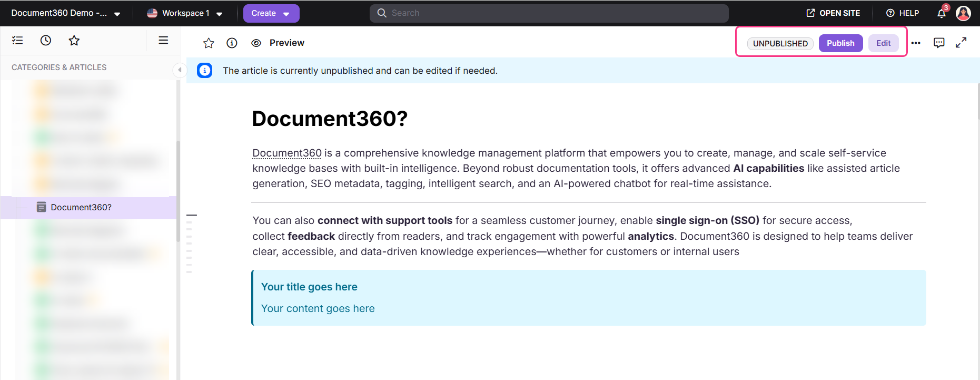Expand the Create button dropdown arrow

(x=286, y=14)
